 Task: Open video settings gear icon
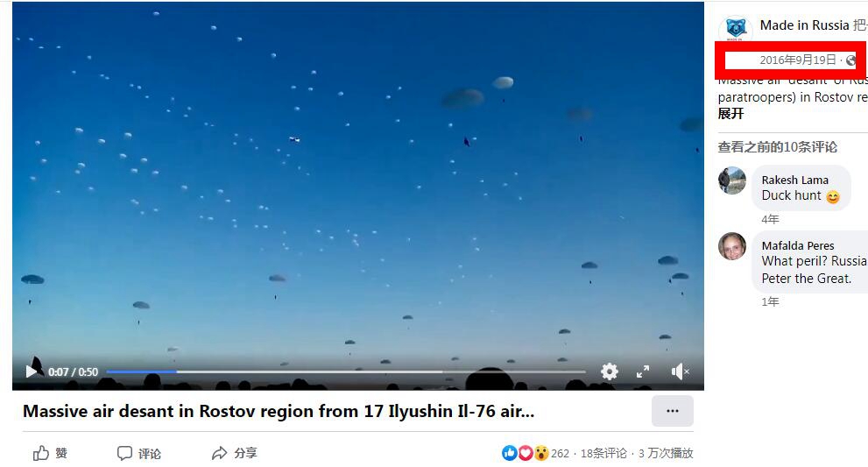609,371
